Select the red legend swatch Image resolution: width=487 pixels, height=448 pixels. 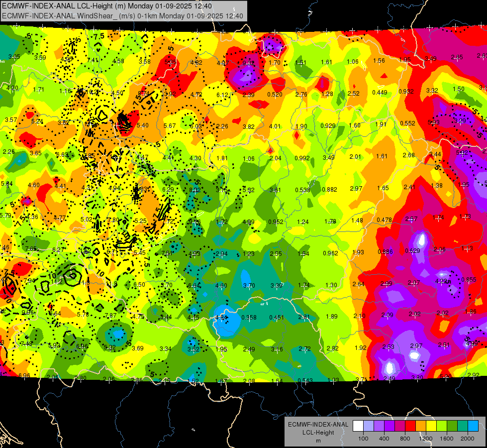(410, 426)
